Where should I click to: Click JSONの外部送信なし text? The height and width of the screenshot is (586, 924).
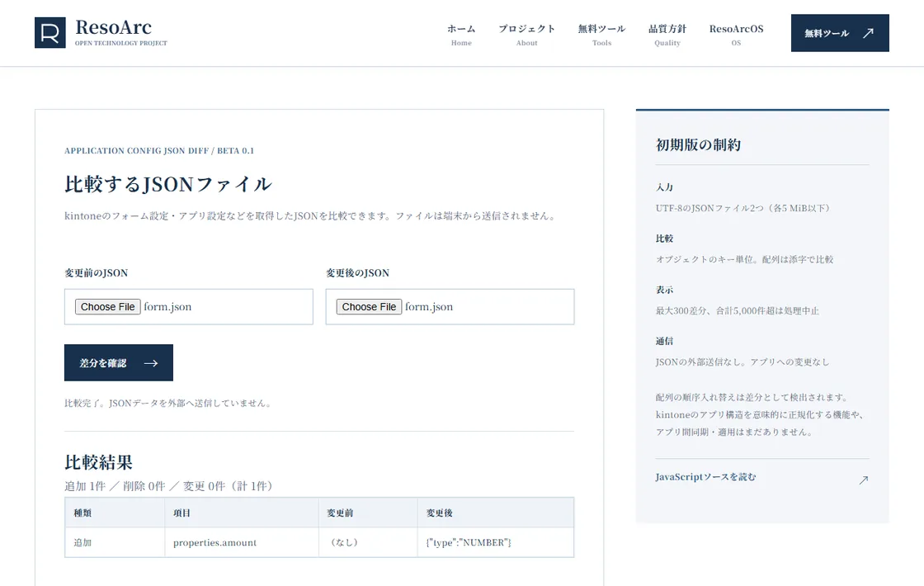[742, 362]
